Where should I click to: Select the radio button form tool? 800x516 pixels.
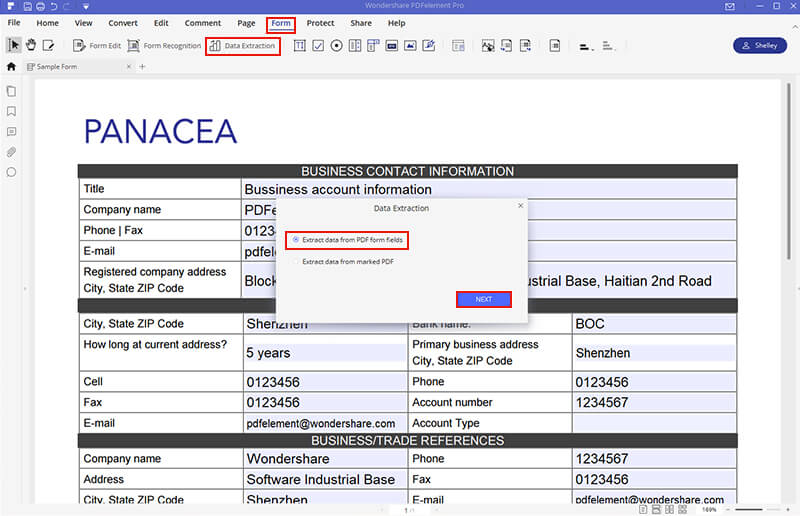tap(336, 46)
